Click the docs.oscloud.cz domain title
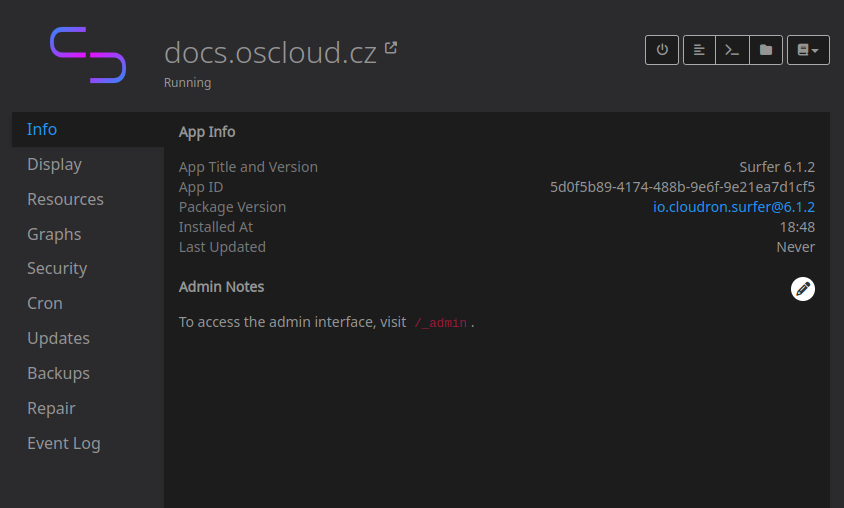Screen dimensions: 844x508 (270, 52)
